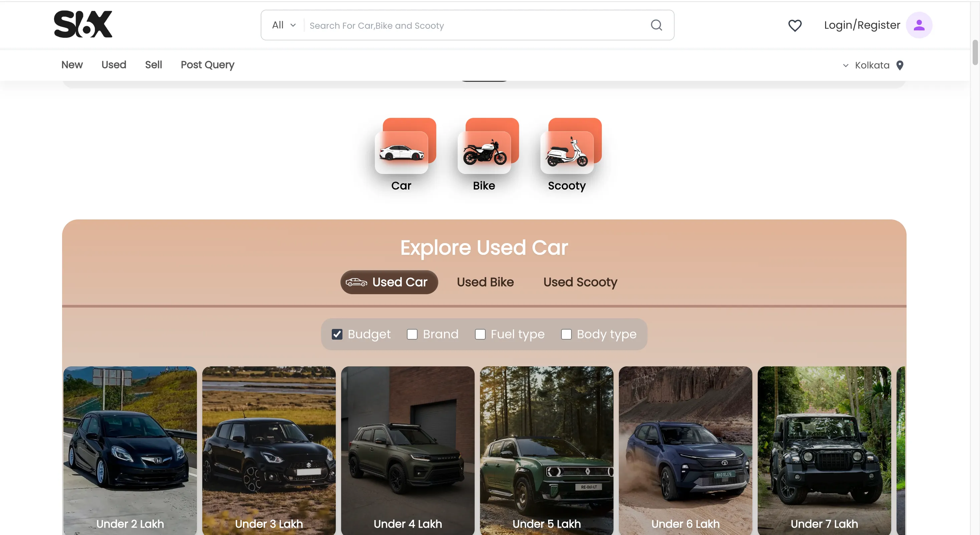
Task: Open the Under 4 Lakh car card
Action: click(408, 449)
